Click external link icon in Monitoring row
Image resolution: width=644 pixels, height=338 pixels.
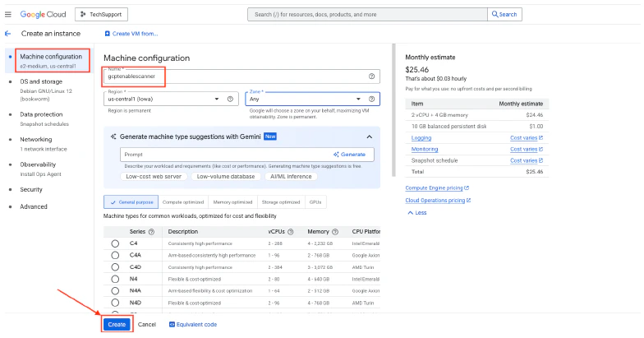(x=540, y=149)
